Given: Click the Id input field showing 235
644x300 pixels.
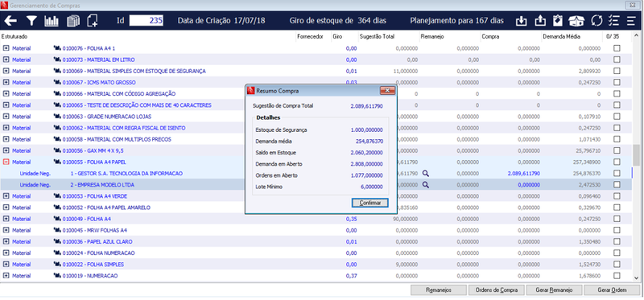Looking at the screenshot, I should point(147,21).
